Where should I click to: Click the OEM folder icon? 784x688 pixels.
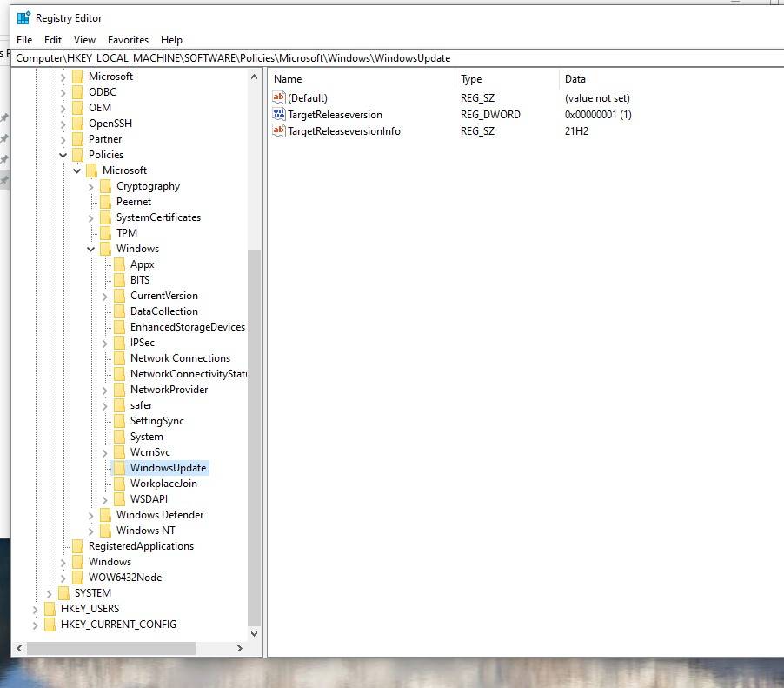[77, 108]
